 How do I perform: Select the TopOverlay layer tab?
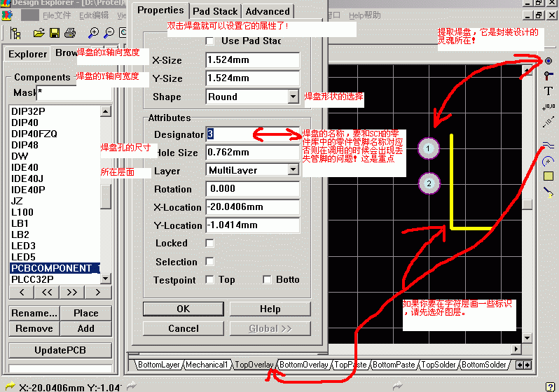pyautogui.click(x=254, y=365)
